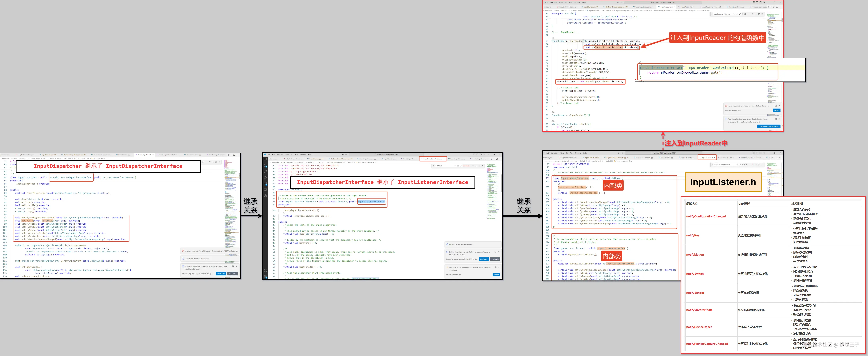Open the run button dropdown arrow

pyautogui.click(x=494, y=159)
